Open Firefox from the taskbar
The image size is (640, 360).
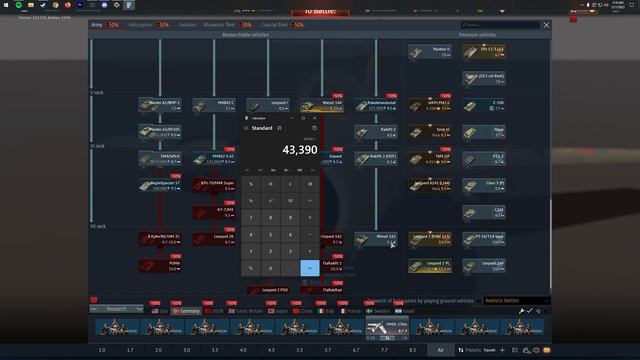[67, 5]
